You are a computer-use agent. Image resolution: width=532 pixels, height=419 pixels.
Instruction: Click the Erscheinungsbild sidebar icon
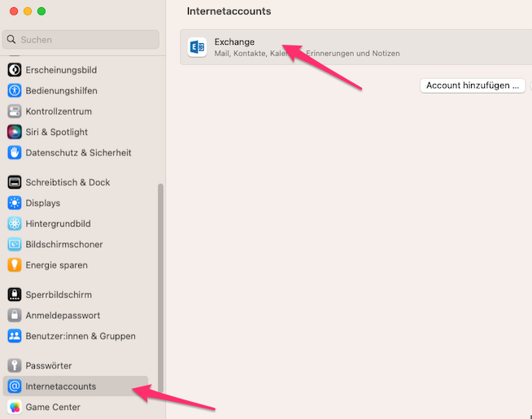tap(14, 70)
